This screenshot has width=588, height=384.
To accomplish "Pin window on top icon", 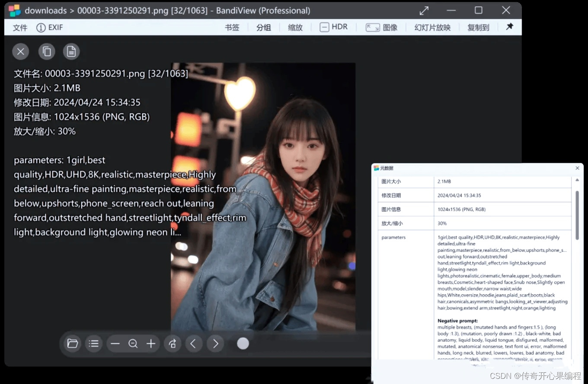I will click(x=510, y=27).
